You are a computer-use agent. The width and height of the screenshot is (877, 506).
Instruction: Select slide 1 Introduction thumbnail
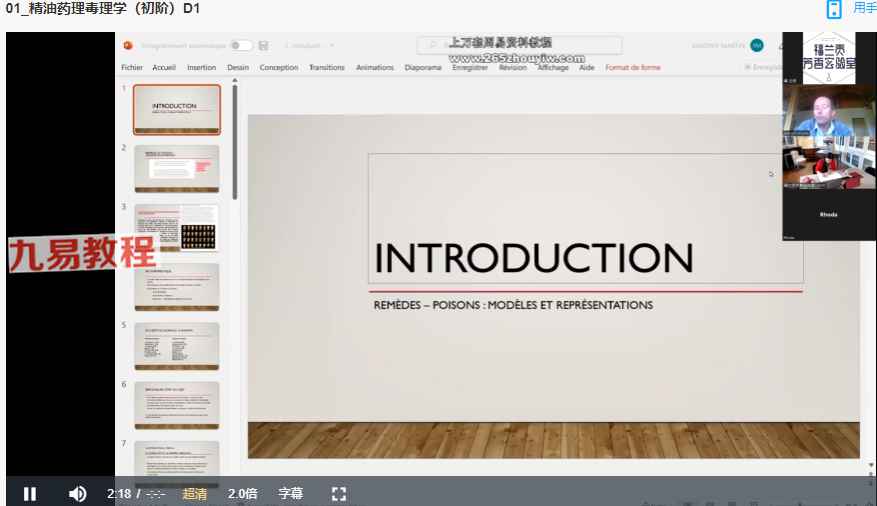[176, 109]
